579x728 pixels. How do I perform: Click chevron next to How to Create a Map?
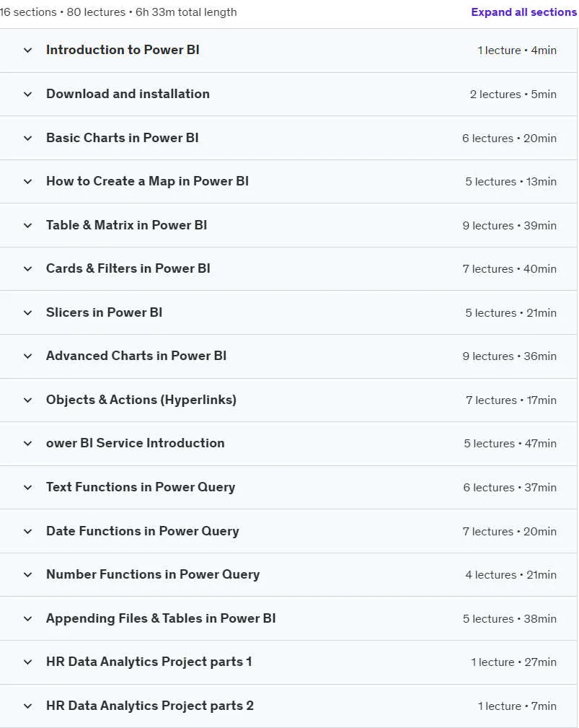click(x=28, y=182)
